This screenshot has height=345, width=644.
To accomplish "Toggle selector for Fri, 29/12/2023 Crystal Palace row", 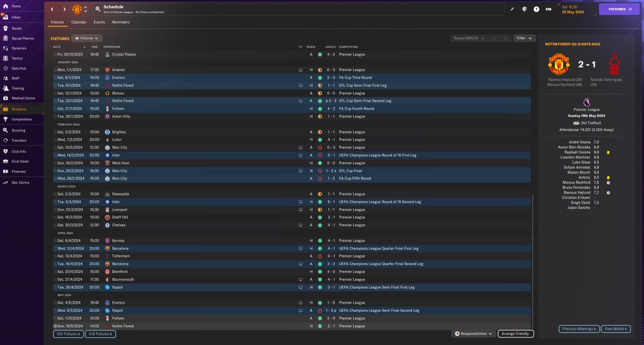I will (55, 54).
